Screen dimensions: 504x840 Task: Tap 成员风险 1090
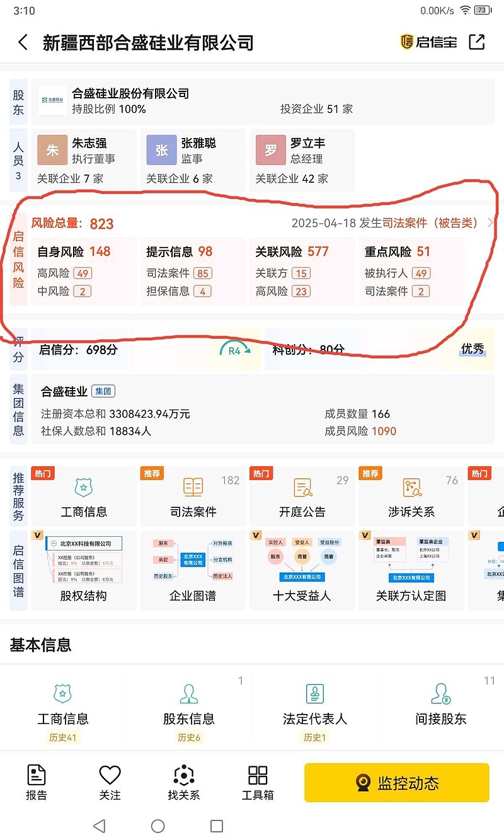coord(360,432)
